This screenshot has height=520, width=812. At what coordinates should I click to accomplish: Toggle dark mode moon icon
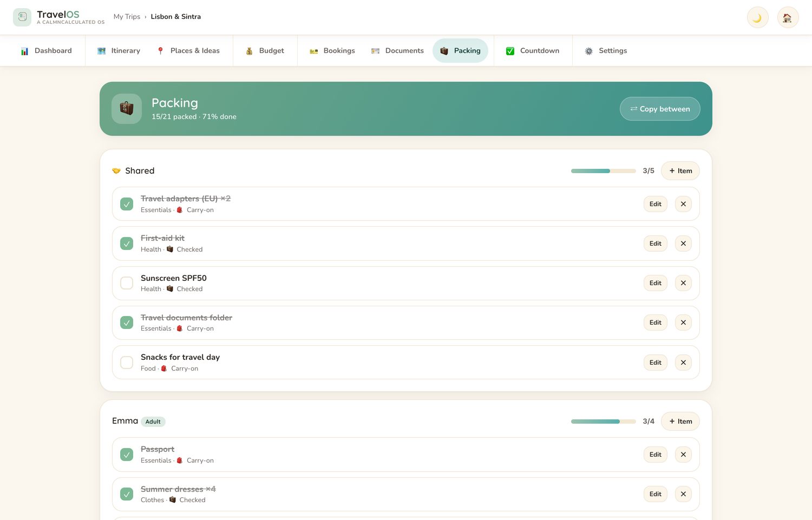pyautogui.click(x=757, y=17)
